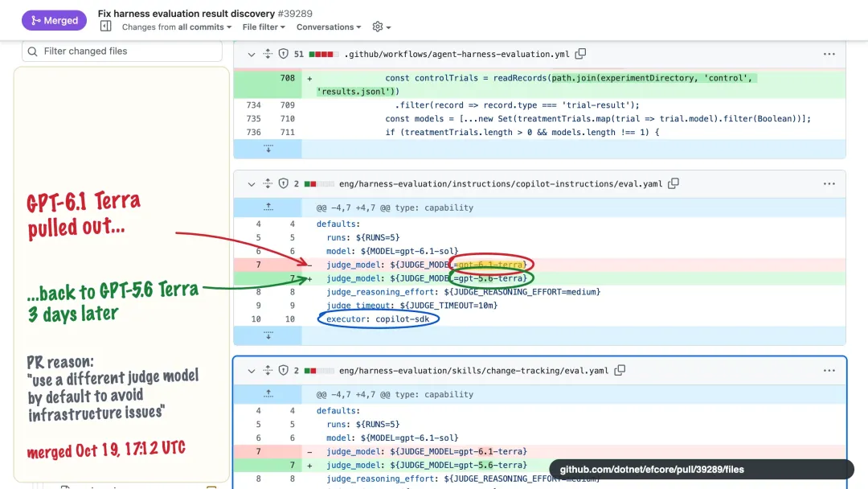Click code line 'executor: copilot-sdk'
This screenshot has width=868, height=489.
coord(378,319)
